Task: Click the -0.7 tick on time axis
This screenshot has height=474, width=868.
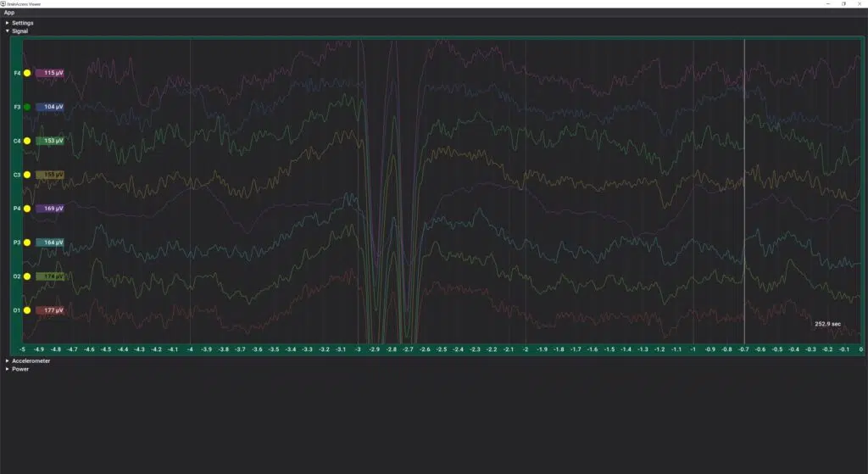Action: (743, 349)
